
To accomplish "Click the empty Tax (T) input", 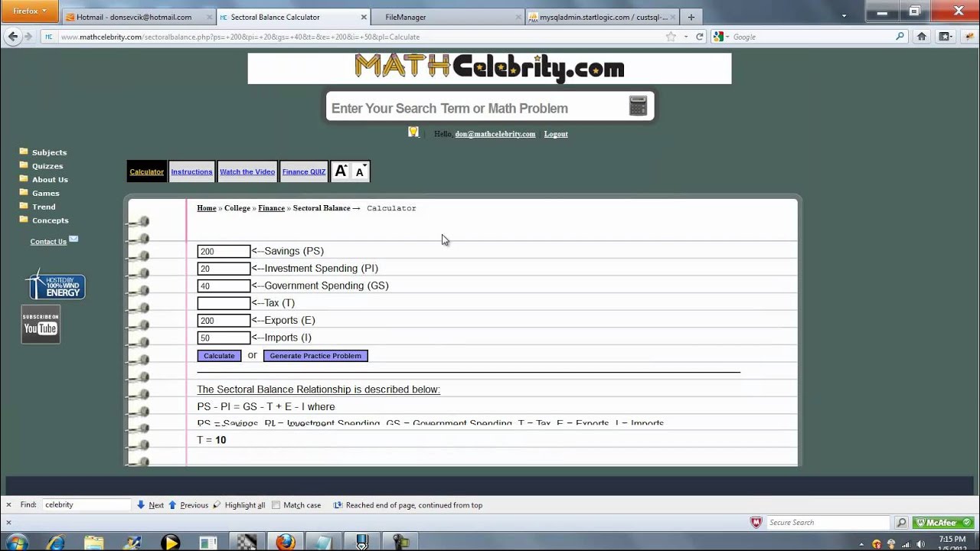I will (224, 303).
